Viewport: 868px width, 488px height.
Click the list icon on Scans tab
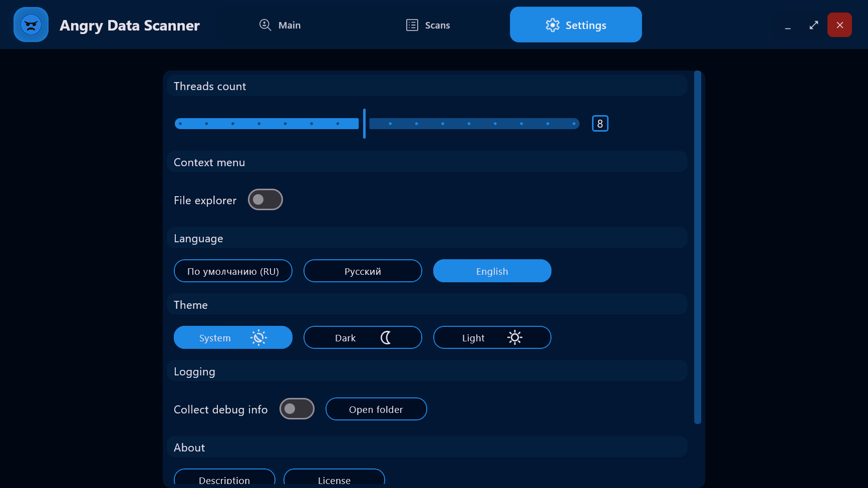(412, 25)
